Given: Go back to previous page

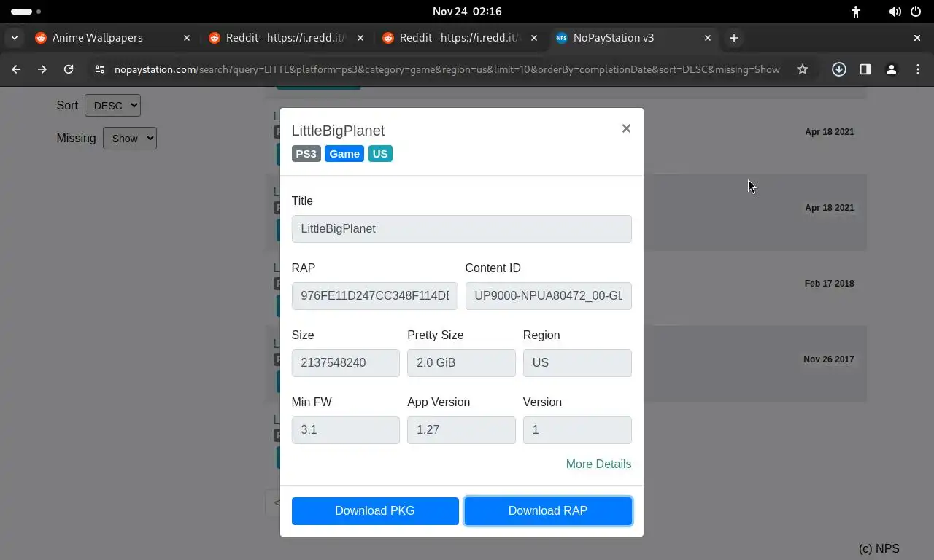Looking at the screenshot, I should (16, 69).
